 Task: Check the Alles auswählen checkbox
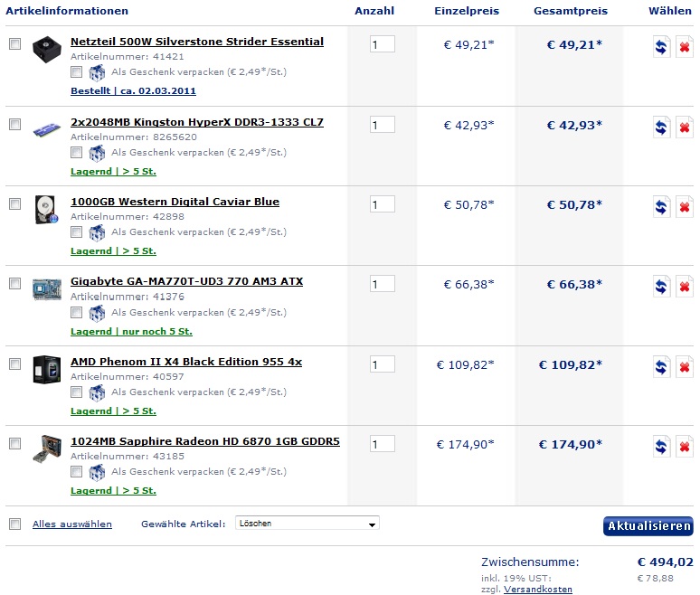pyautogui.click(x=15, y=524)
